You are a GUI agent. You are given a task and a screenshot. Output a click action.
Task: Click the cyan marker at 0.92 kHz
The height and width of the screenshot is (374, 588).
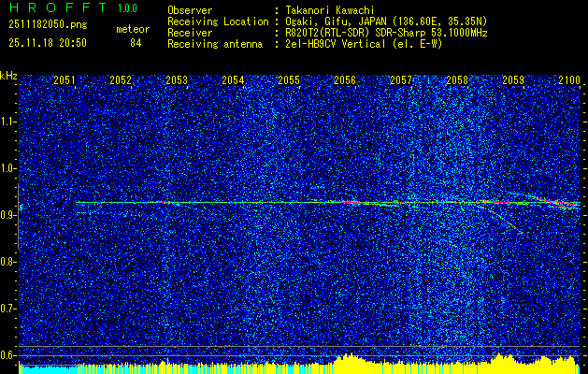22,207
